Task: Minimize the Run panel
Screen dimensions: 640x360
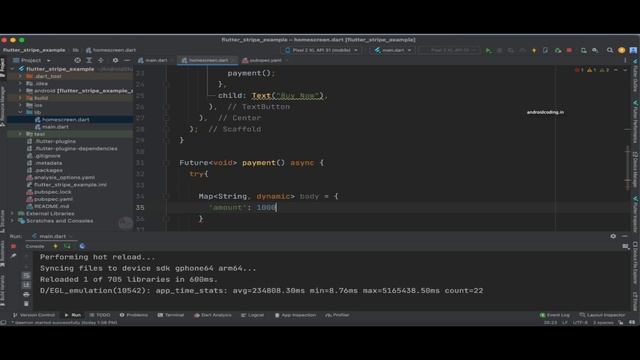Action: (x=624, y=236)
